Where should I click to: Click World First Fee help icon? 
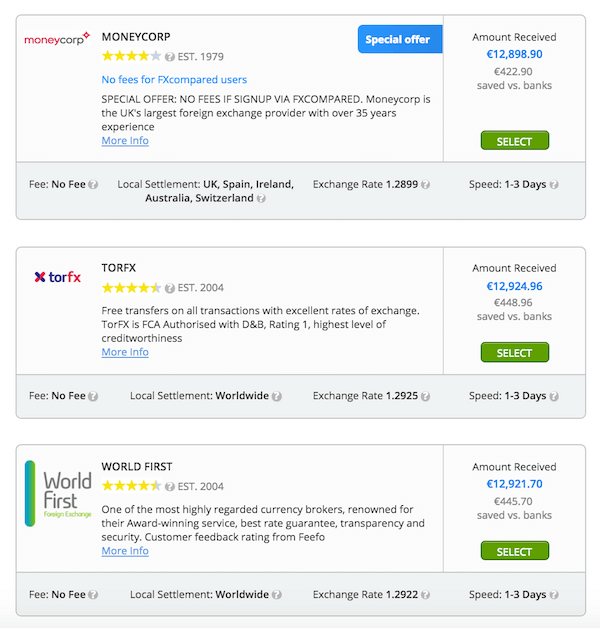click(x=93, y=595)
